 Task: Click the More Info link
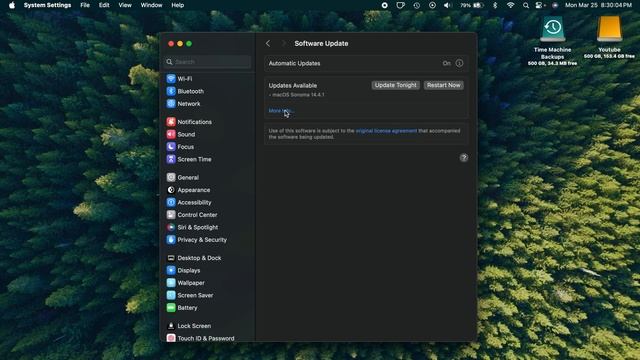click(281, 111)
